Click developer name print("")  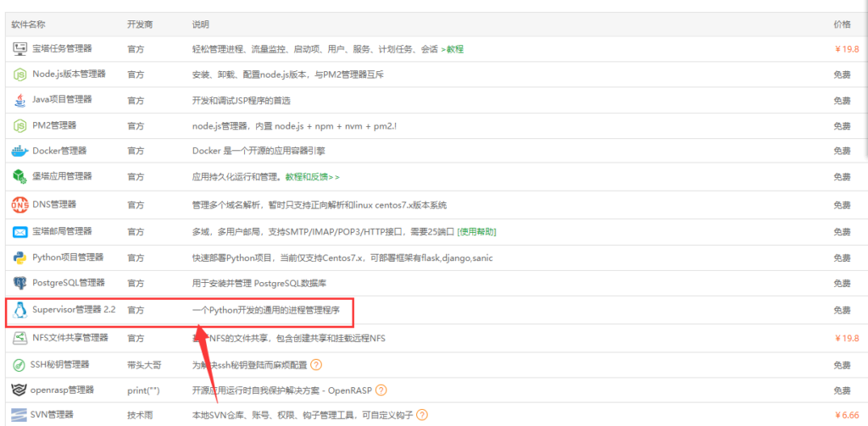click(143, 390)
